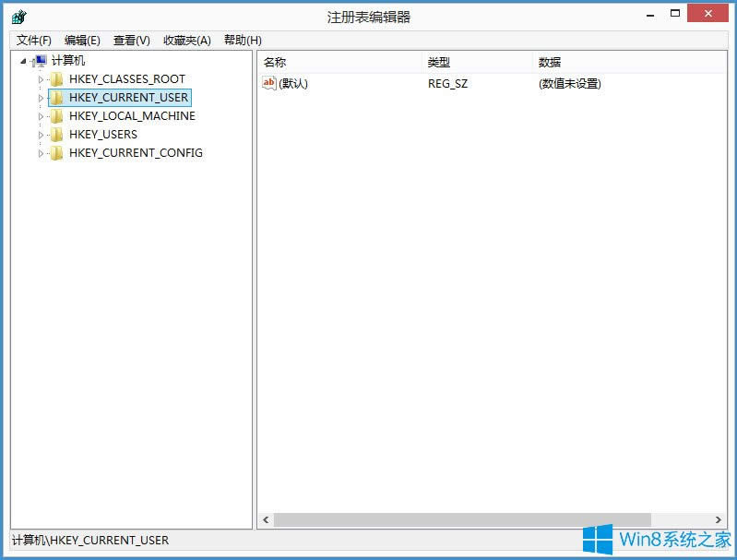Click the HKEY_CURRENT_USER folder icon
The height and width of the screenshot is (560, 737).
57,97
